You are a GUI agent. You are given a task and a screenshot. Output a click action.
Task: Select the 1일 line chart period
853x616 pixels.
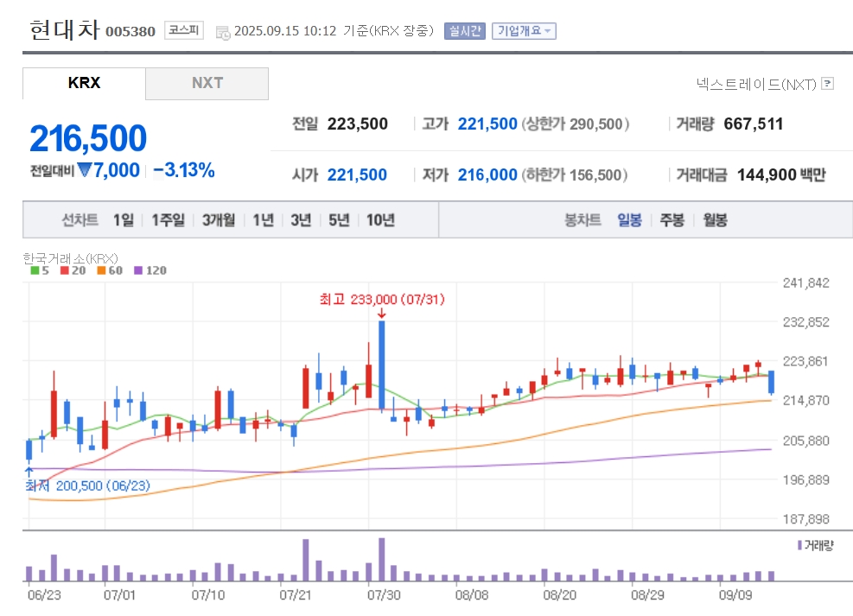(x=124, y=219)
